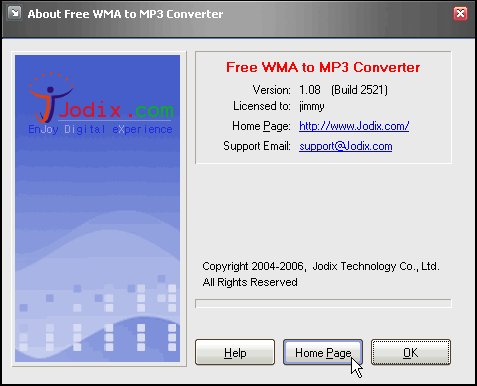This screenshot has width=477, height=386.
Task: Click the empty progress bar above buttons
Action: point(323,303)
